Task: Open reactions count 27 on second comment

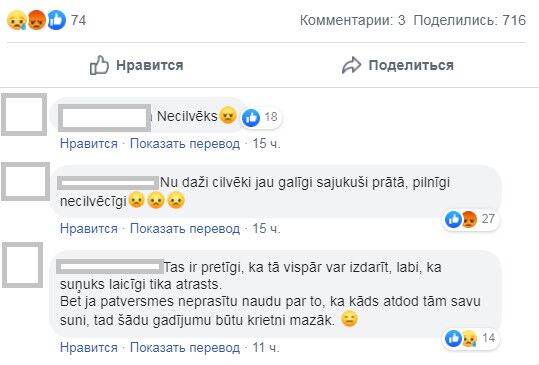Action: 470,219
